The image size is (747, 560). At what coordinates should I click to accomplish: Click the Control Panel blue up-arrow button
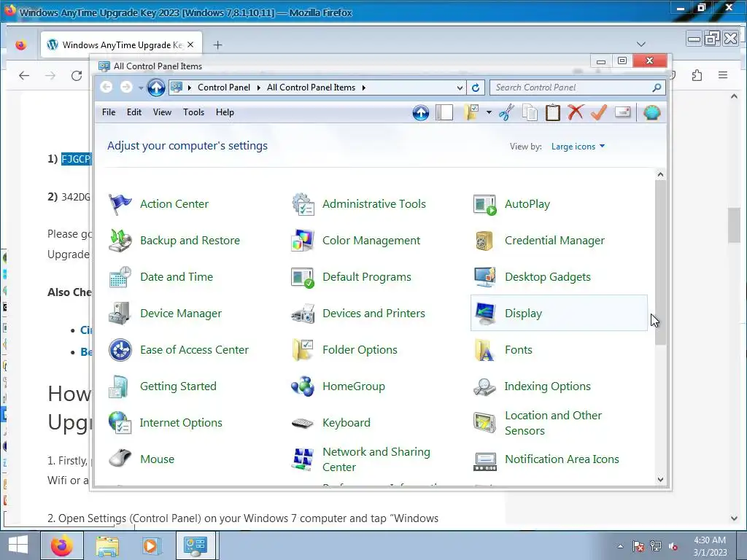click(x=156, y=87)
